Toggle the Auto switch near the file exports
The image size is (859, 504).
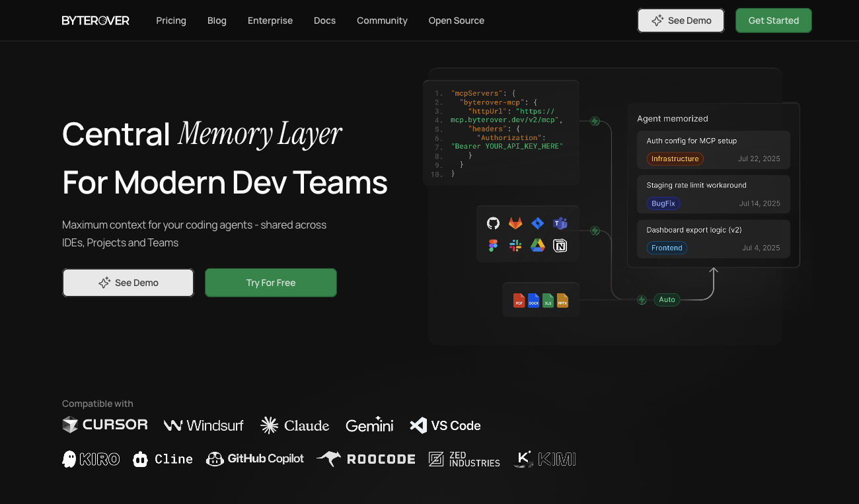667,299
